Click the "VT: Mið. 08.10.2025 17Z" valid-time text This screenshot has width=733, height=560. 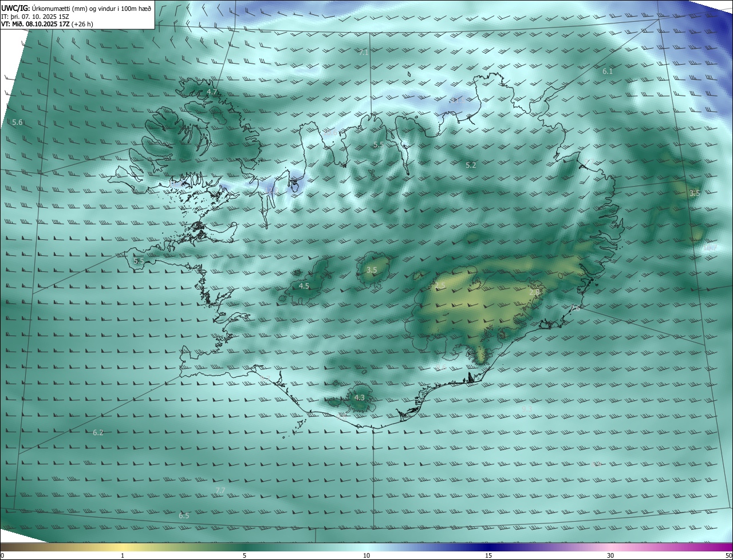click(x=36, y=24)
